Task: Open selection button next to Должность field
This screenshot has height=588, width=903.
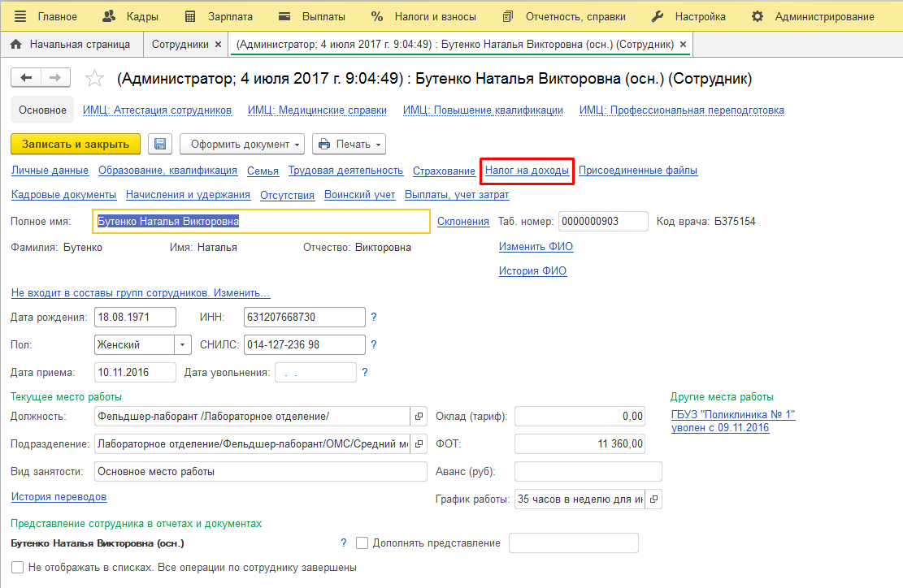Action: 419,416
